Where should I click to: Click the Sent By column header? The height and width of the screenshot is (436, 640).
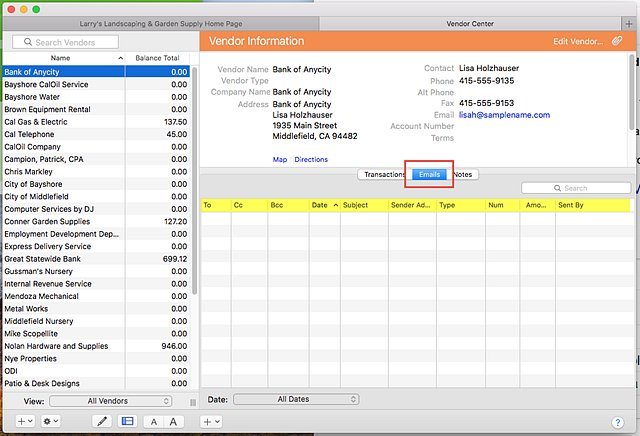(x=592, y=205)
